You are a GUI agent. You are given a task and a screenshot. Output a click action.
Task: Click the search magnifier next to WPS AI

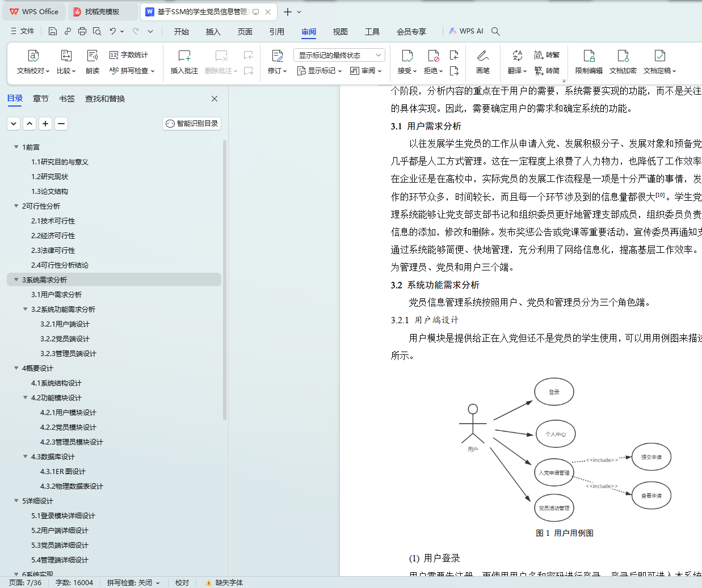[x=495, y=31]
